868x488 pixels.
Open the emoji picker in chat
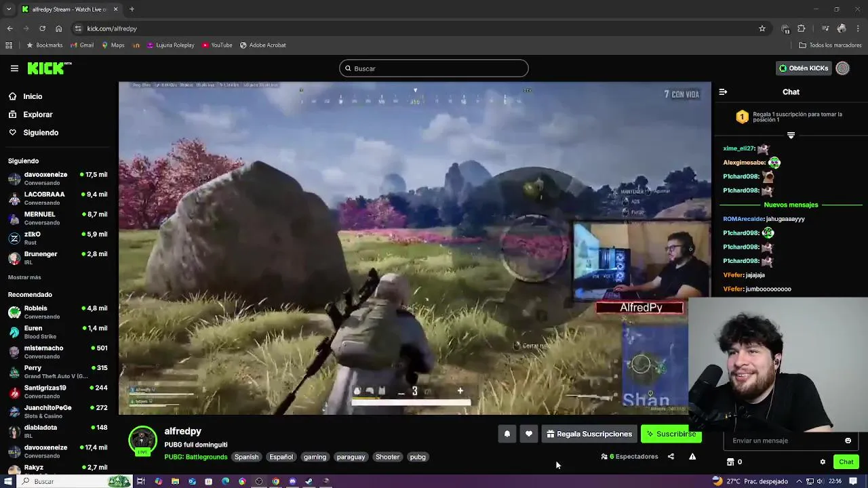[848, 441]
